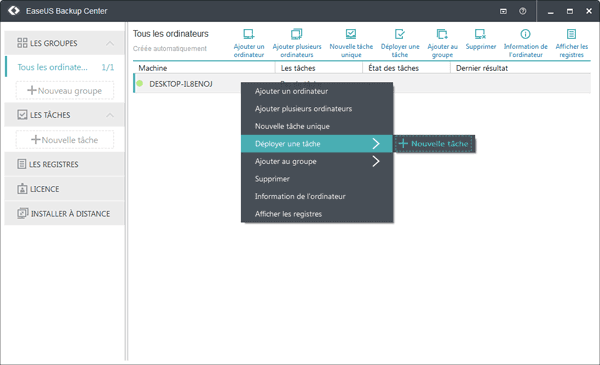This screenshot has height=365, width=600.
Task: Click the 1/1 computer count
Action: [x=108, y=67]
